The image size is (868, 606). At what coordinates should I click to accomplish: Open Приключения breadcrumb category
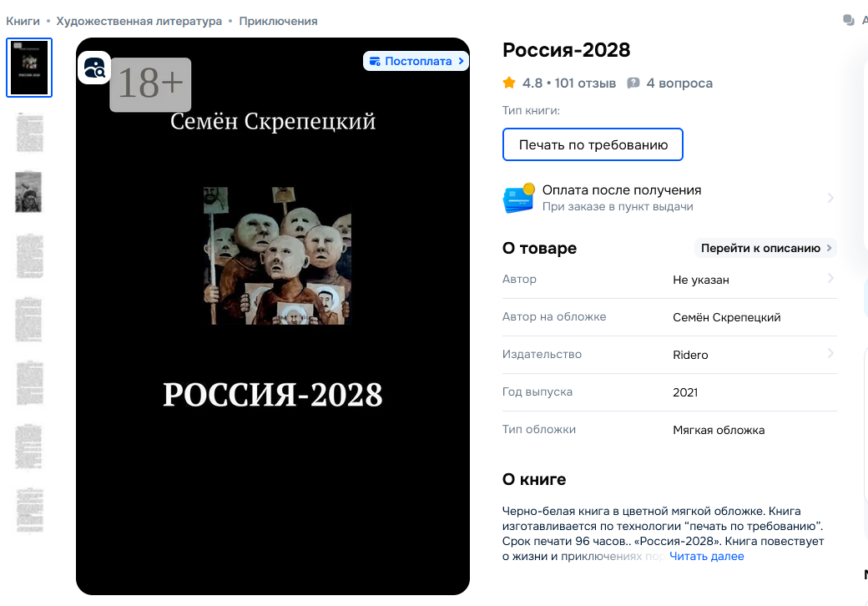pos(279,21)
